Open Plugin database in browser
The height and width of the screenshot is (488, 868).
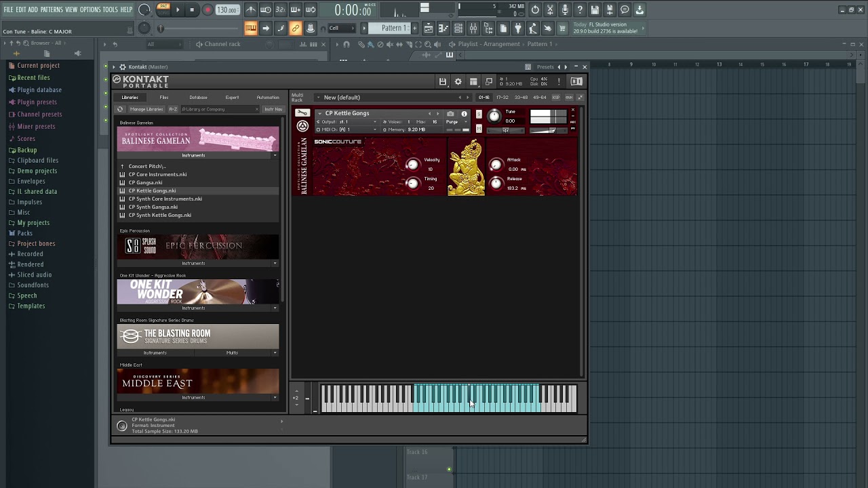click(39, 89)
